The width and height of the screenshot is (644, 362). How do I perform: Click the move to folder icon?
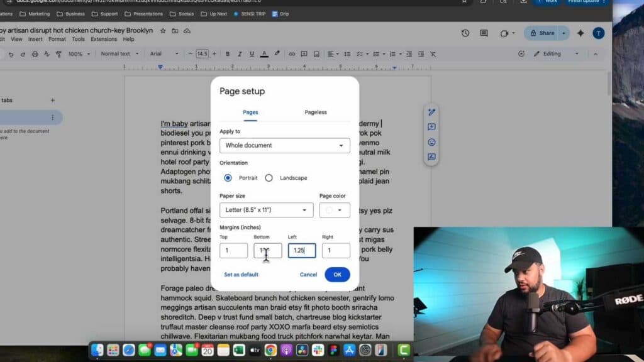click(175, 31)
